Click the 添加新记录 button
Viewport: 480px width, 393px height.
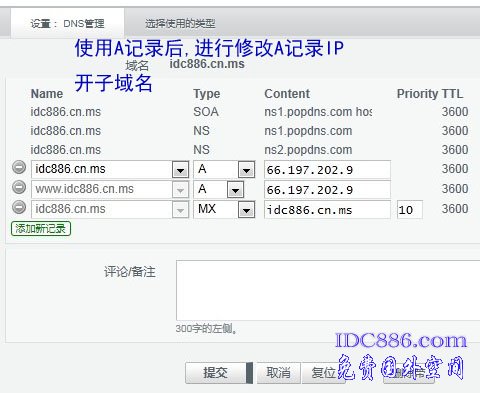pyautogui.click(x=41, y=229)
